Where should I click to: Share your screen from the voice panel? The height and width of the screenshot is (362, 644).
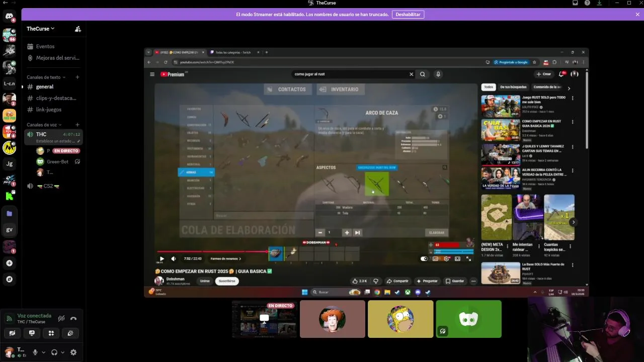tap(32, 333)
